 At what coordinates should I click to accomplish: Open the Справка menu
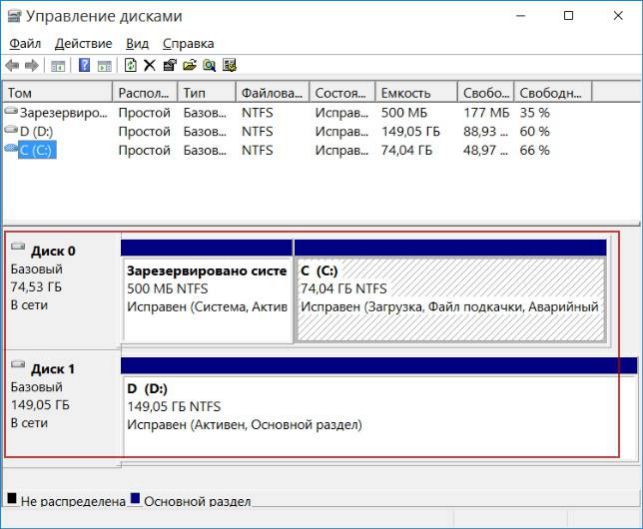click(x=188, y=43)
